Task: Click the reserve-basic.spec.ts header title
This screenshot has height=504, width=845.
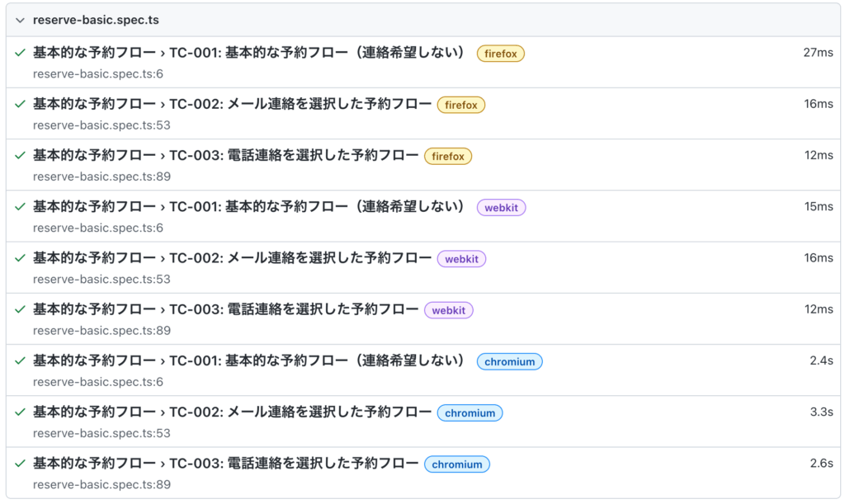Action: click(96, 20)
